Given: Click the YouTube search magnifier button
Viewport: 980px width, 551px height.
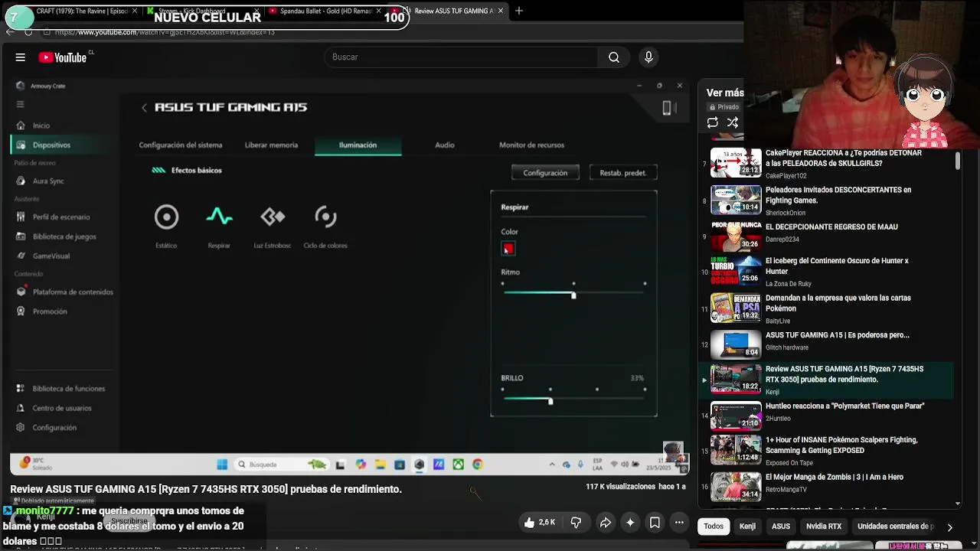Looking at the screenshot, I should pyautogui.click(x=614, y=57).
